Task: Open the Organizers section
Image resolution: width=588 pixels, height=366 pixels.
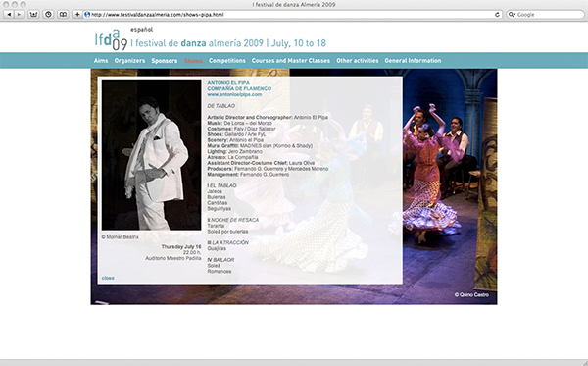Action: tap(129, 61)
